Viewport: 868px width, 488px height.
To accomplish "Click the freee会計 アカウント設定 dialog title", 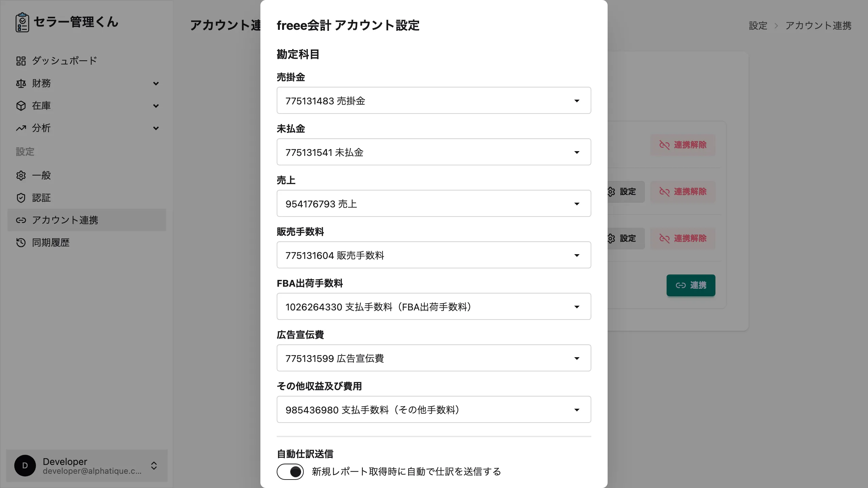I will point(348,25).
